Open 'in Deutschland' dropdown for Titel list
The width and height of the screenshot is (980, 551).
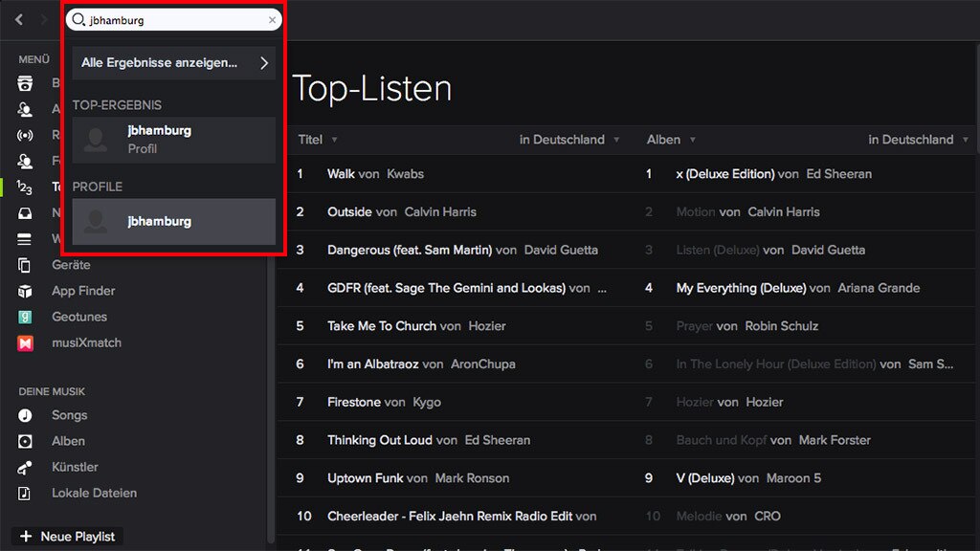pos(569,140)
